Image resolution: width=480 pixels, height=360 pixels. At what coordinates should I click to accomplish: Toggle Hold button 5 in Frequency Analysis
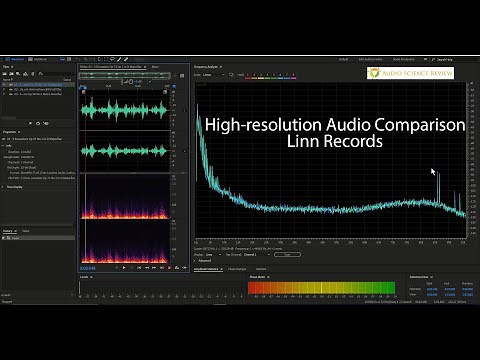coord(274,76)
